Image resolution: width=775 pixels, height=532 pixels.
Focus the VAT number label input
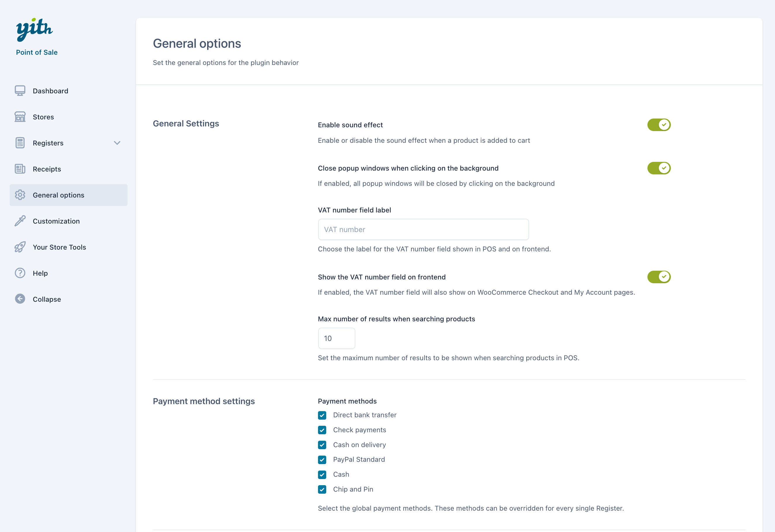[423, 229]
